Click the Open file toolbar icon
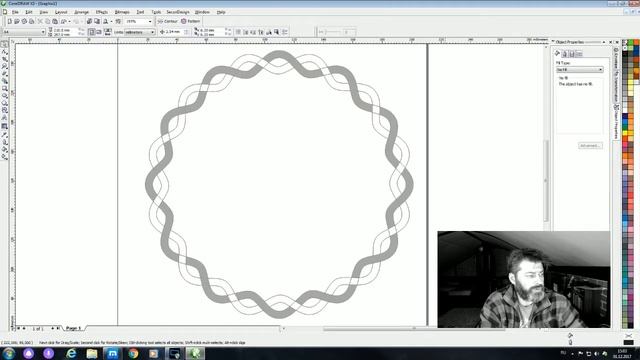The width and height of the screenshot is (640, 360). point(17,21)
